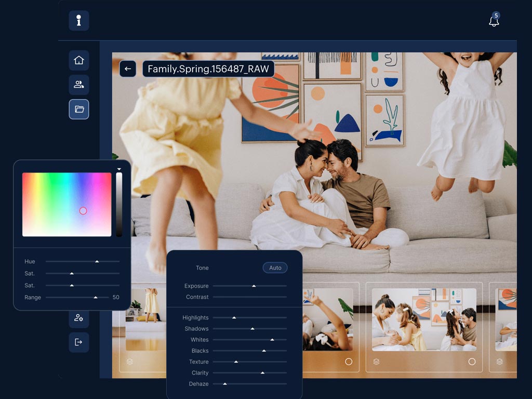
Task: Click the layers stack icon on the first thumbnail
Action: coord(130,362)
